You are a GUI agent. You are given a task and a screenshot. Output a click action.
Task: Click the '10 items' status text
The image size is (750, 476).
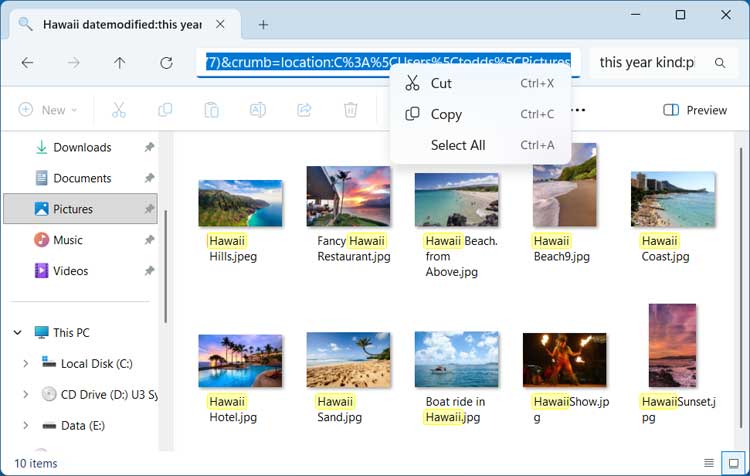coord(36,464)
